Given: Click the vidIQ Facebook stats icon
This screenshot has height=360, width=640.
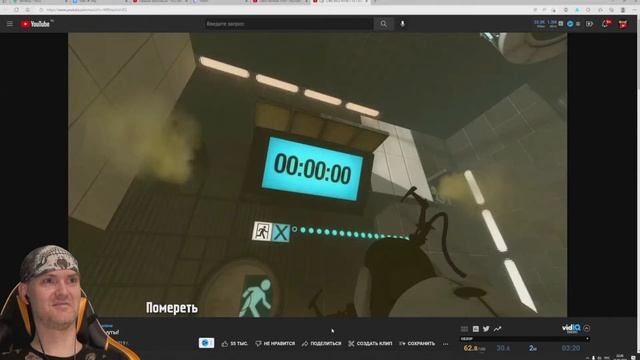Looking at the screenshot, I should coord(476,329).
